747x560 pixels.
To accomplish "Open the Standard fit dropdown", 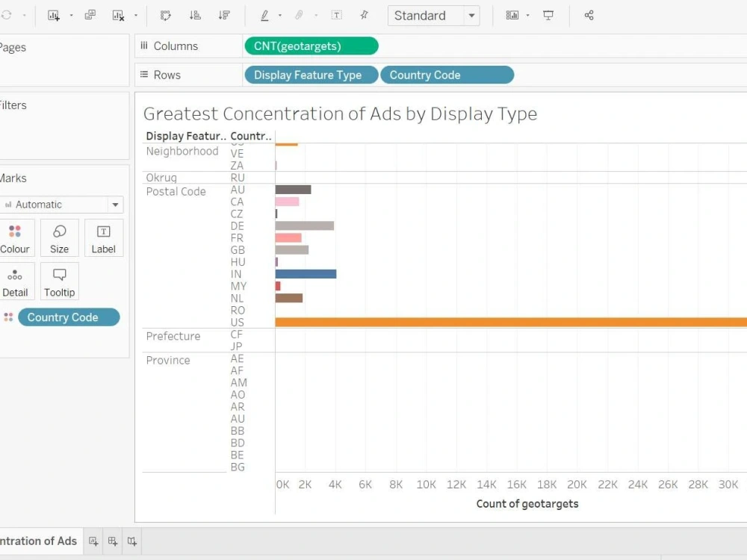I will click(x=471, y=15).
